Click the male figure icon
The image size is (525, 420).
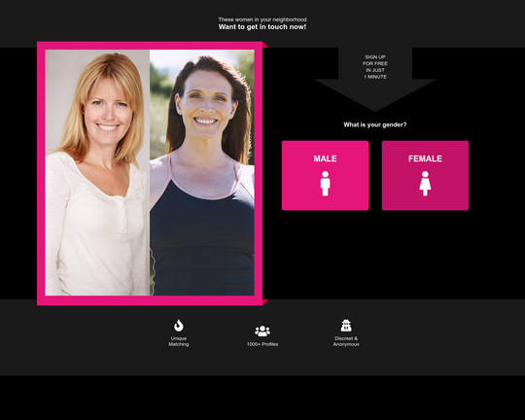coord(325,184)
